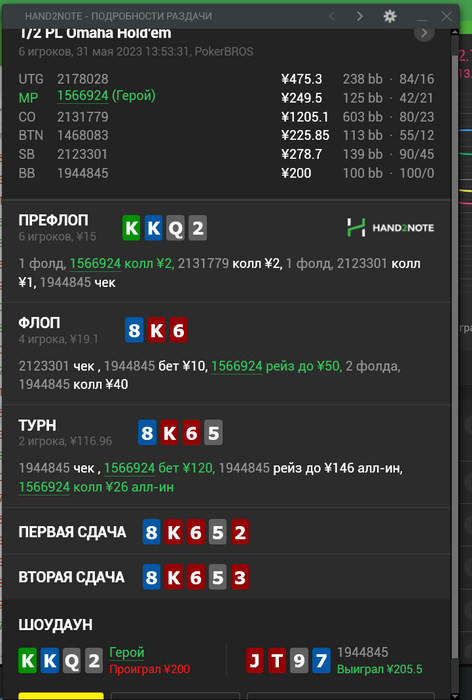Open hero player 1566924 in the MP row

83,96
